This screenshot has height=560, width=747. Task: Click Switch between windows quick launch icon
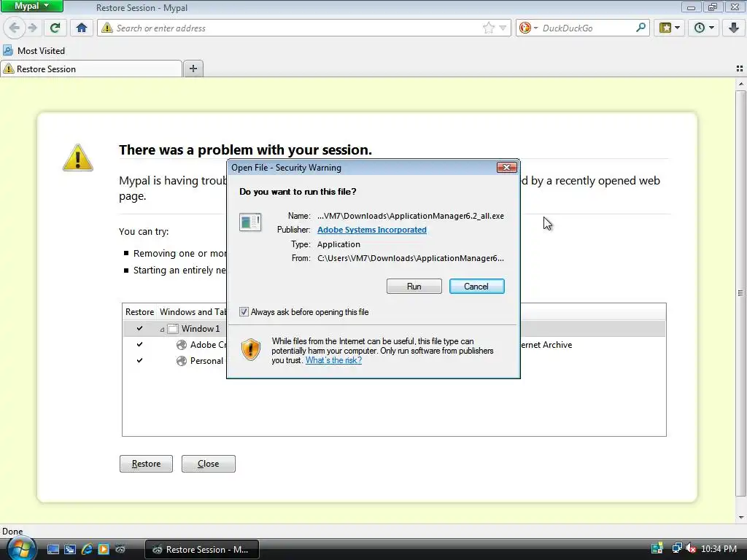[70, 549]
